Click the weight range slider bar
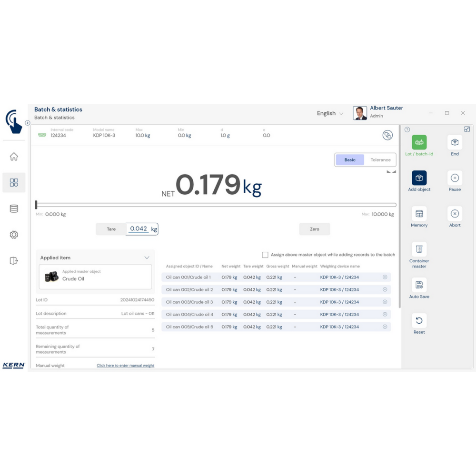Image resolution: width=476 pixels, height=476 pixels. tap(216, 205)
